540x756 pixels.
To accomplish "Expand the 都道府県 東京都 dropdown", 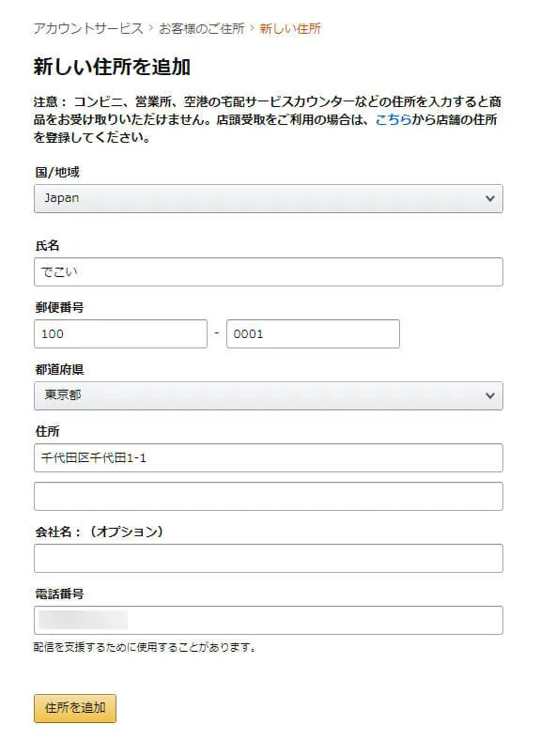I will click(x=269, y=395).
